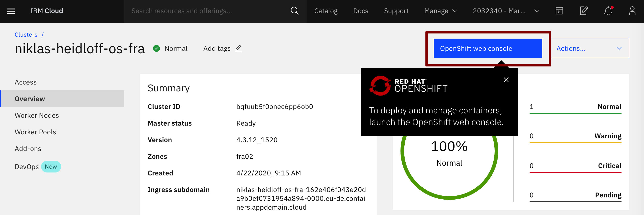Click the version value 4.3.12_1520
The height and width of the screenshot is (215, 644).
tap(257, 140)
